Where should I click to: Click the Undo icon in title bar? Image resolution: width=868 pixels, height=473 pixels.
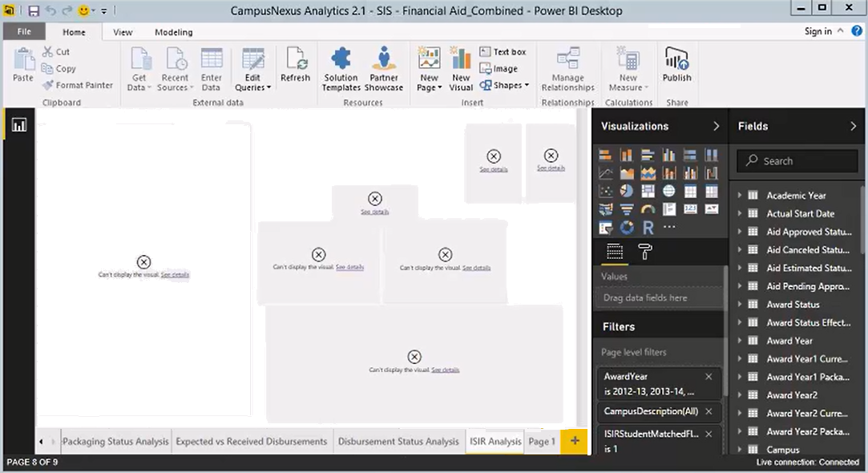click(50, 10)
